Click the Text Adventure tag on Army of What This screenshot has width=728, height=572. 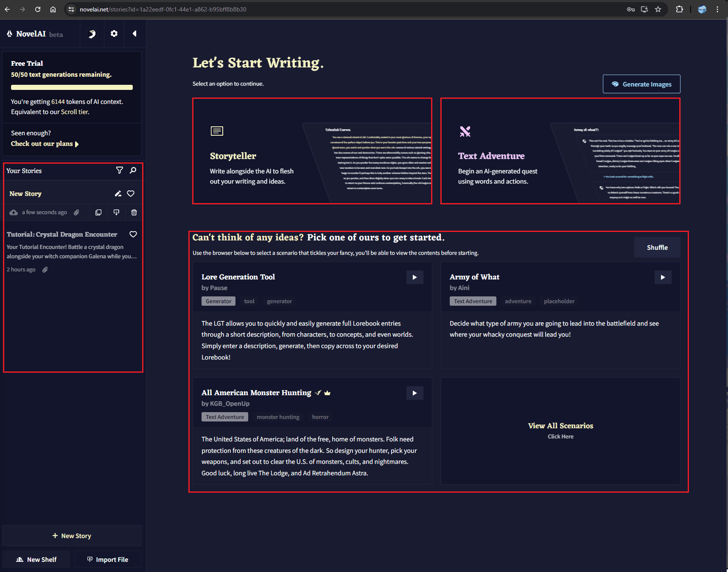[x=473, y=301]
